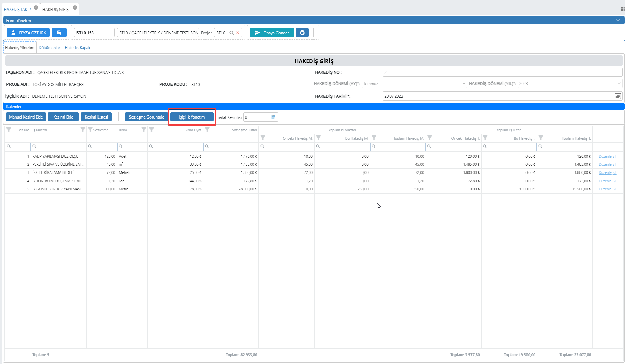Image resolution: width=625 pixels, height=364 pixels.
Task: Click the print icon button
Action: coord(302,33)
